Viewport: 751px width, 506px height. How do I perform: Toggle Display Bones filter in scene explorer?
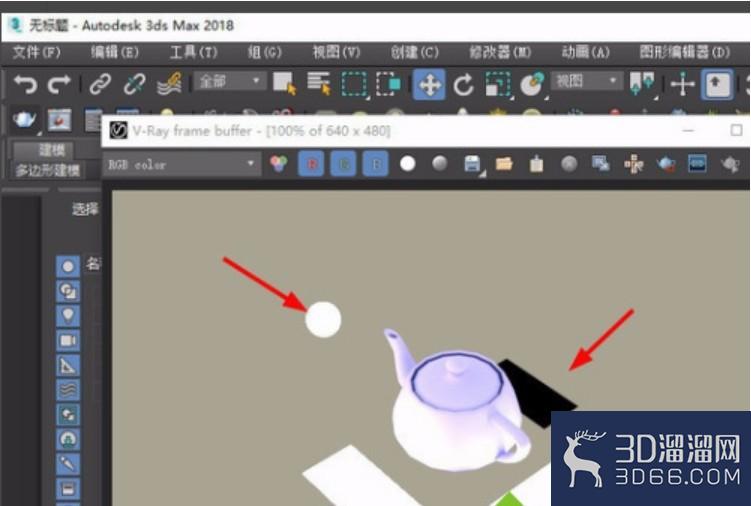(68, 464)
